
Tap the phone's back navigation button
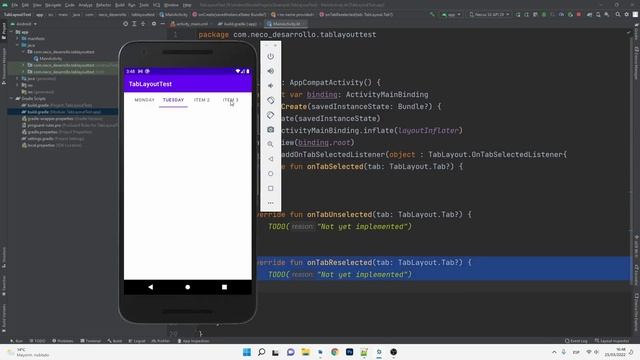pos(151,287)
